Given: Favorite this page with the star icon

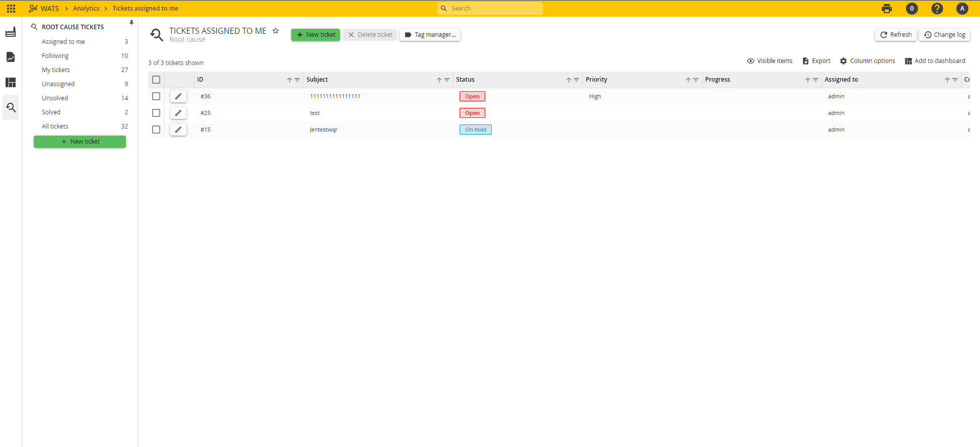Looking at the screenshot, I should (x=276, y=31).
